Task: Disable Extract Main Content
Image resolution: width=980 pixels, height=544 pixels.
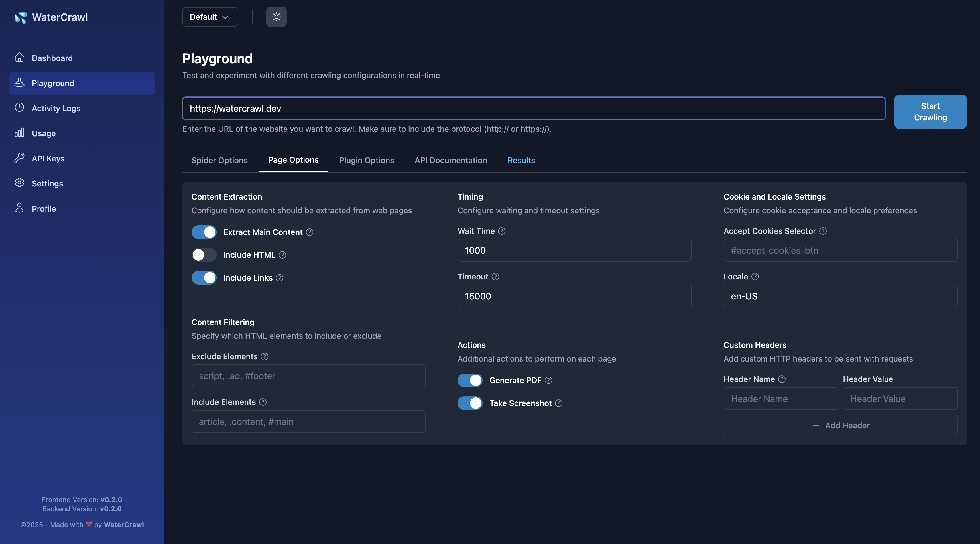Action: (x=204, y=232)
